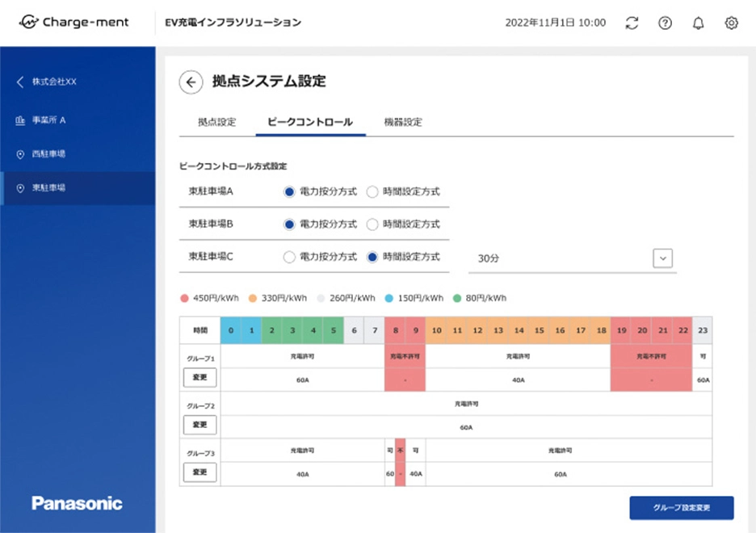Select 時間設定方式 for 東駐車場A
756x533 pixels.
point(372,191)
